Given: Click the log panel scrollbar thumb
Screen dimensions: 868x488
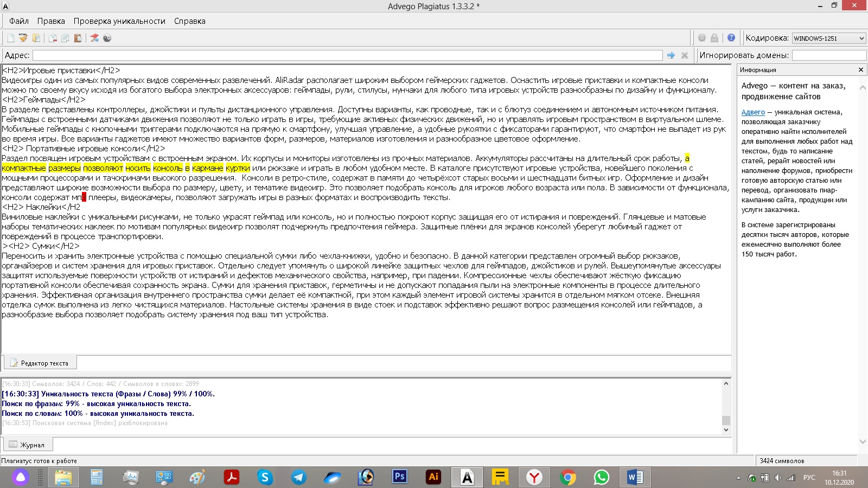Looking at the screenshot, I should point(726,420).
